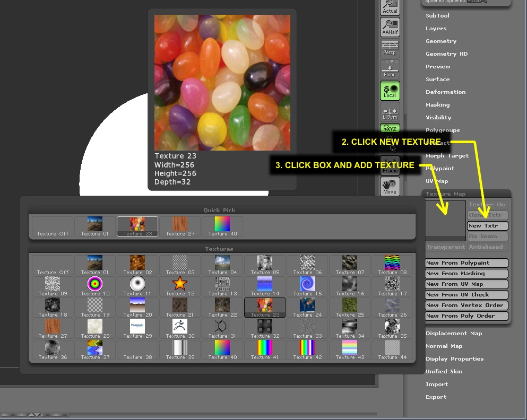Select Texture 12 star icon

(x=180, y=286)
